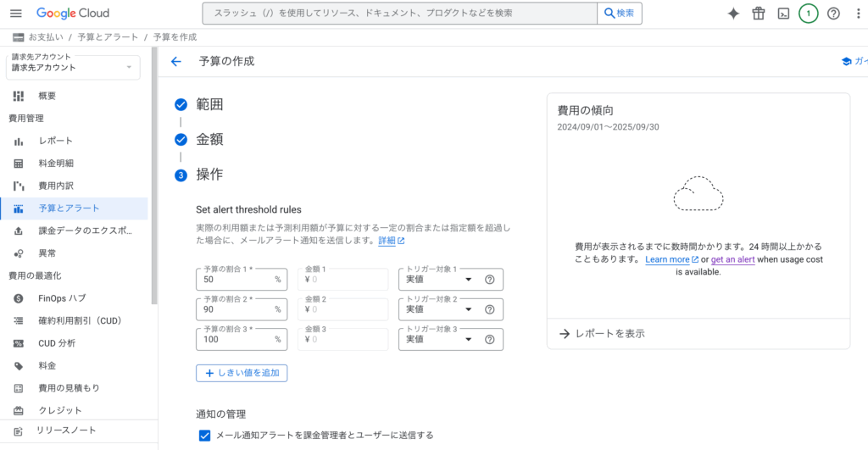Click the Gemini sparkle icon
Viewport: 868px width, 450px height.
[x=733, y=14]
